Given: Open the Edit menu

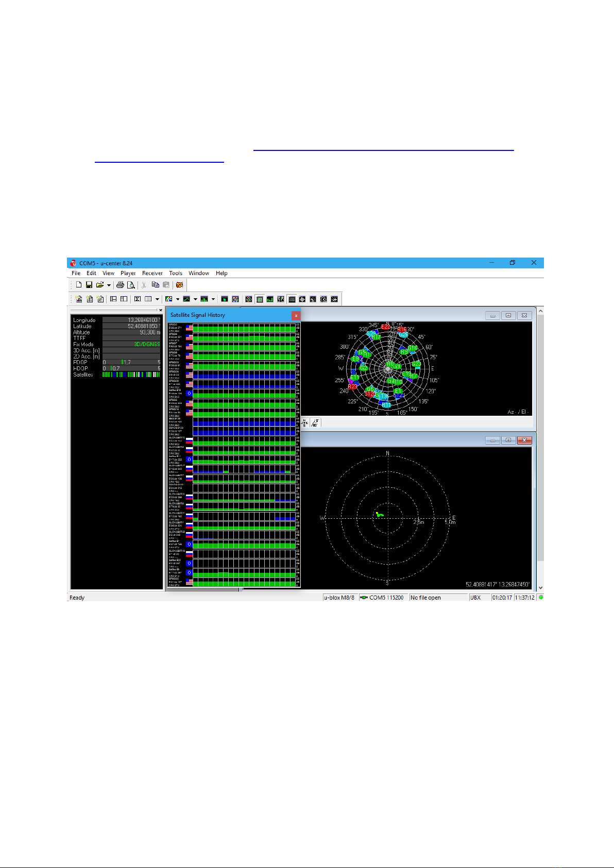Looking at the screenshot, I should click(x=91, y=273).
